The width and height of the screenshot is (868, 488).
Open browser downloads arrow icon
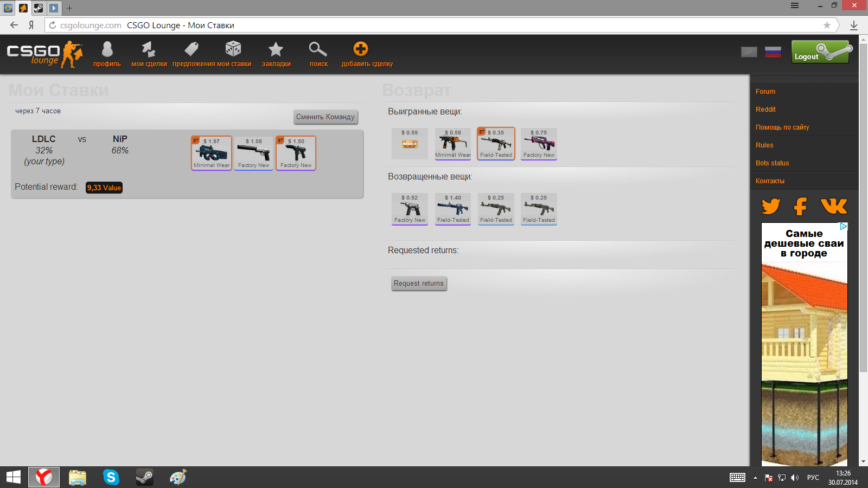pos(854,25)
